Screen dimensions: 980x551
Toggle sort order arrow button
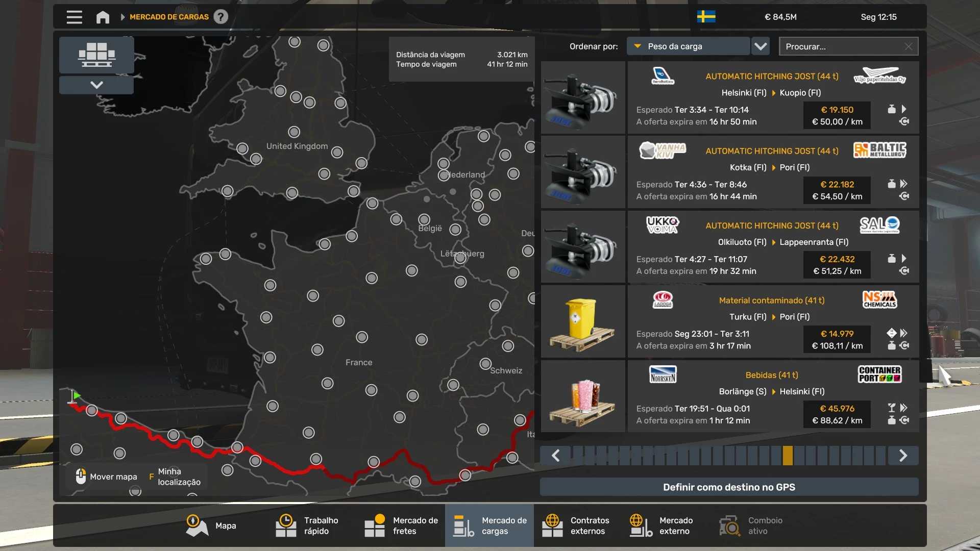coord(761,46)
